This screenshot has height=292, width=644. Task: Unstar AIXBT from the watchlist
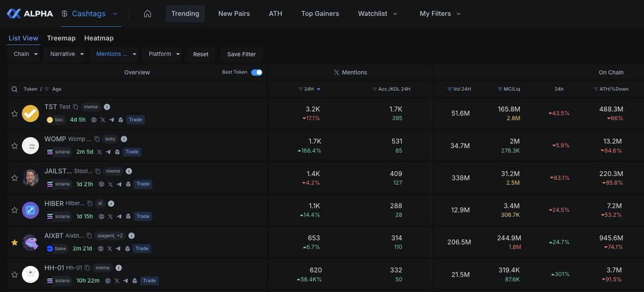pos(14,243)
